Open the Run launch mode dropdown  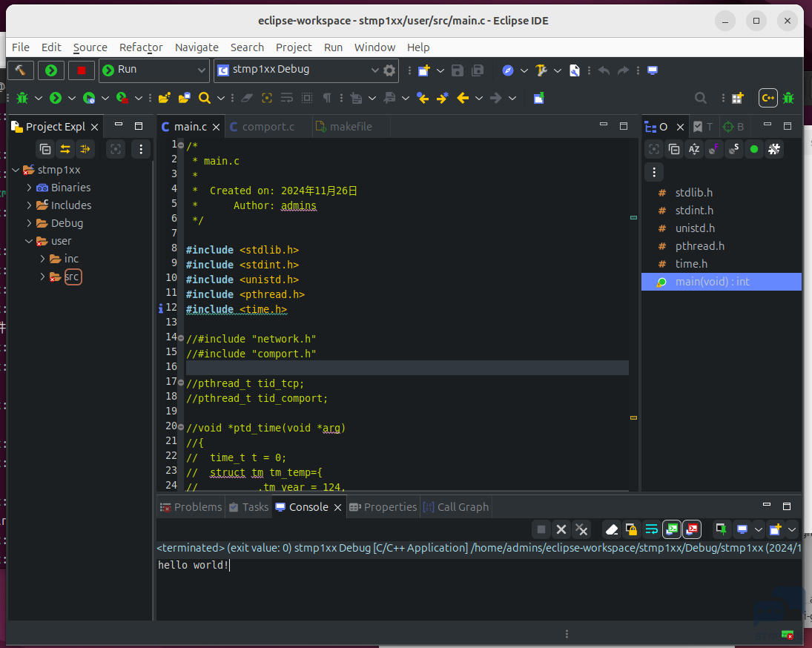click(x=201, y=70)
